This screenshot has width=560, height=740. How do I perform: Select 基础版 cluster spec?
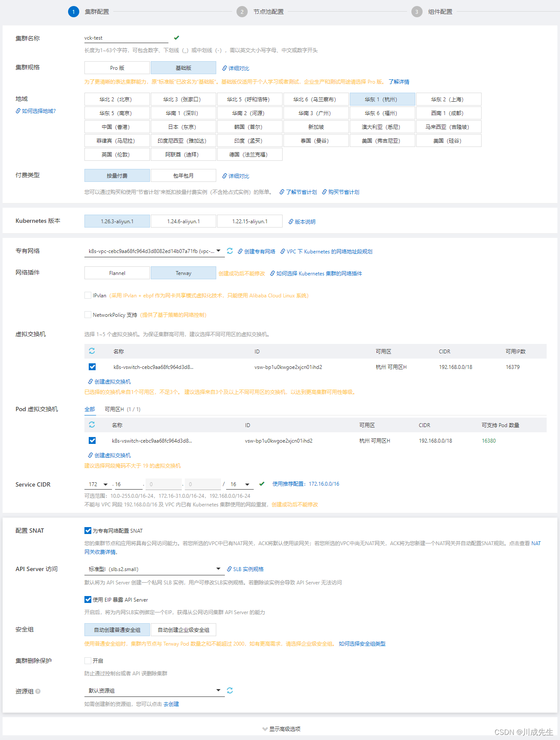click(184, 68)
